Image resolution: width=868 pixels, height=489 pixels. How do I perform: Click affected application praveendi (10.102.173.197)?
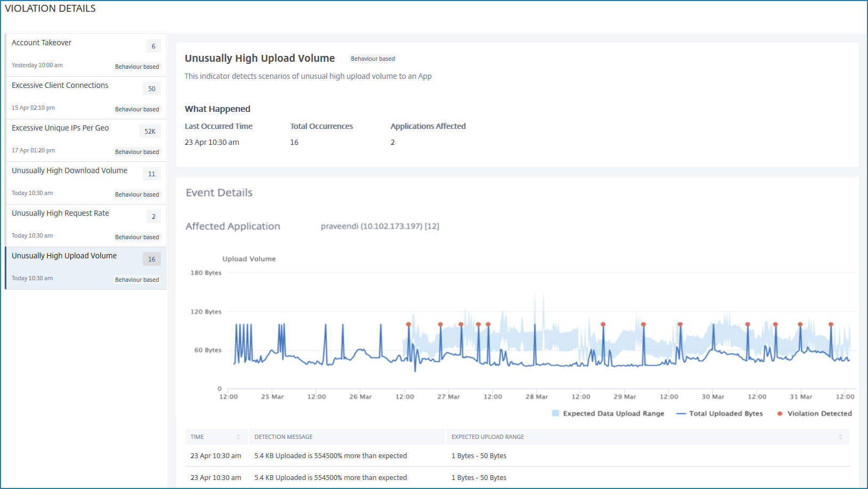(x=380, y=226)
